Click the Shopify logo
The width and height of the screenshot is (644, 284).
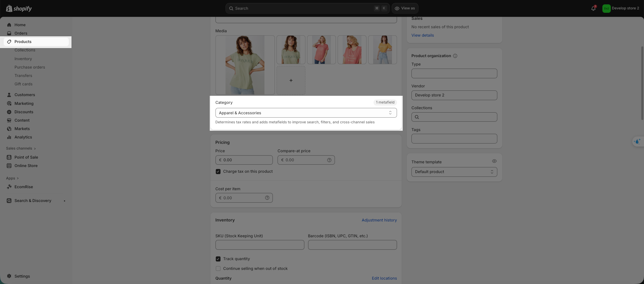[19, 8]
